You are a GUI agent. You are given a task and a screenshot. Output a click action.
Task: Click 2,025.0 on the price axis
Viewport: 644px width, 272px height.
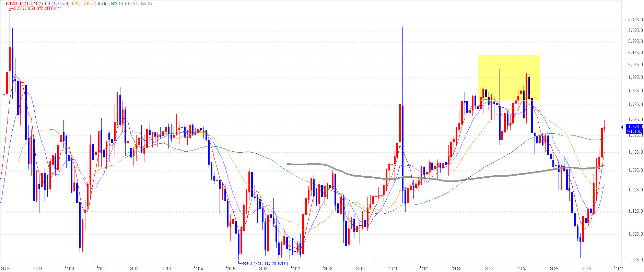[x=635, y=65]
